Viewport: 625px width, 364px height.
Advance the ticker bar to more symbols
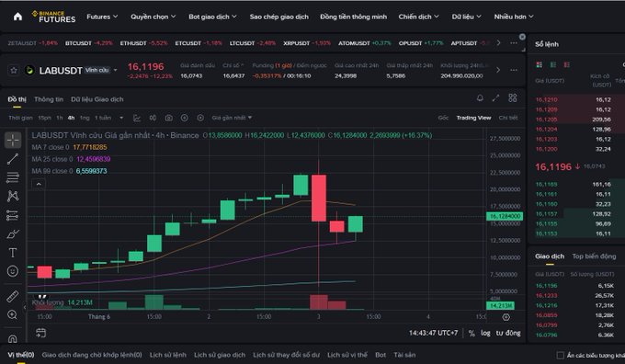[x=498, y=42]
